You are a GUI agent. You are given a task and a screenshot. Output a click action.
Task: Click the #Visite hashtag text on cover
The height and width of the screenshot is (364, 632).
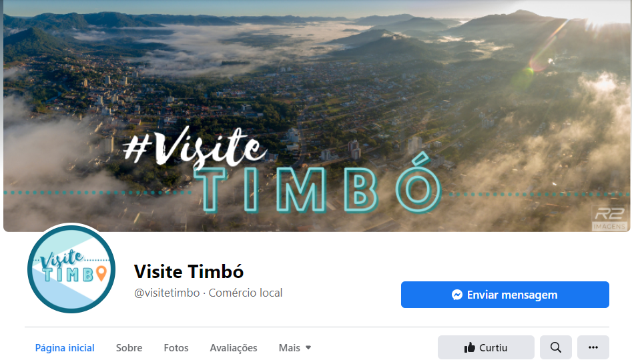pos(194,147)
